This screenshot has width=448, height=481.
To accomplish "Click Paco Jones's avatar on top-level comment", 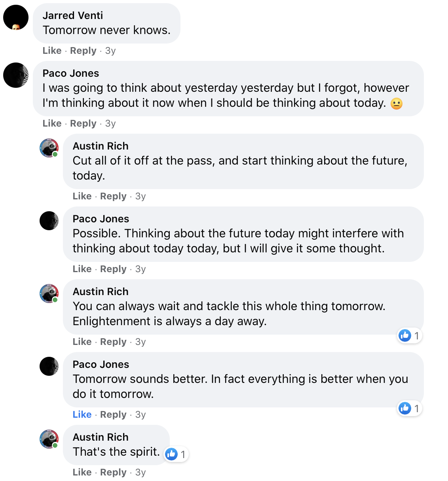I will [16, 75].
